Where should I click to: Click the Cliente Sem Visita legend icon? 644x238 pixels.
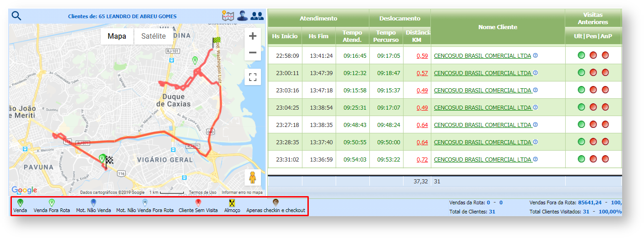pyautogui.click(x=198, y=203)
